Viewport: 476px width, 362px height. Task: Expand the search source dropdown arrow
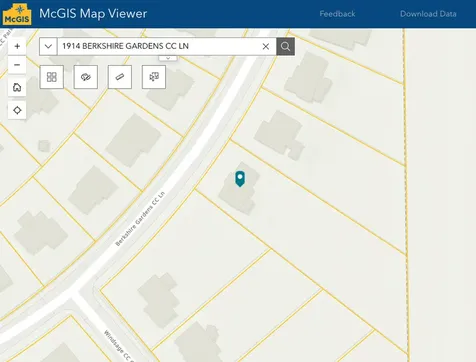coord(48,46)
